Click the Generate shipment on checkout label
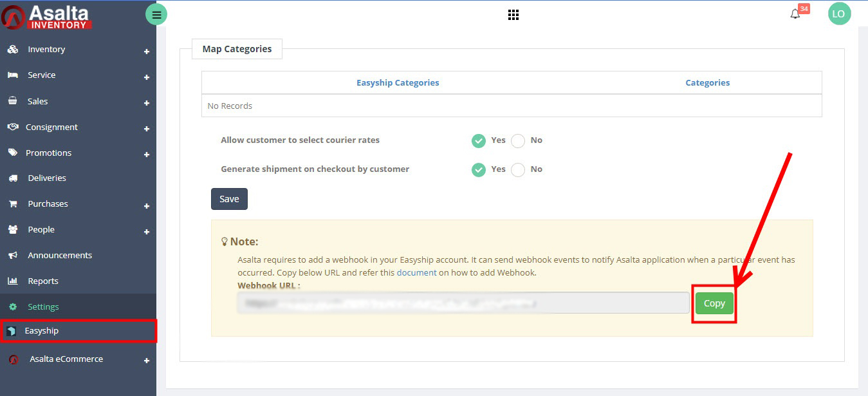 coord(315,169)
